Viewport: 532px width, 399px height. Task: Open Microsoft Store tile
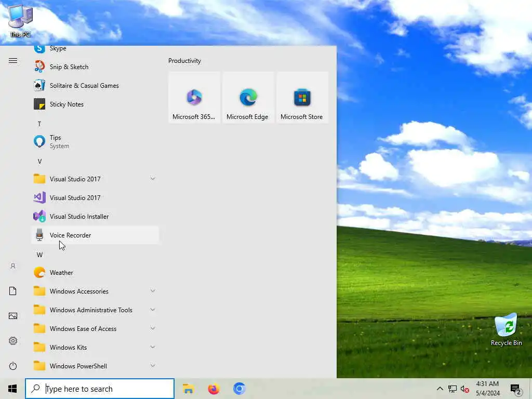302,97
